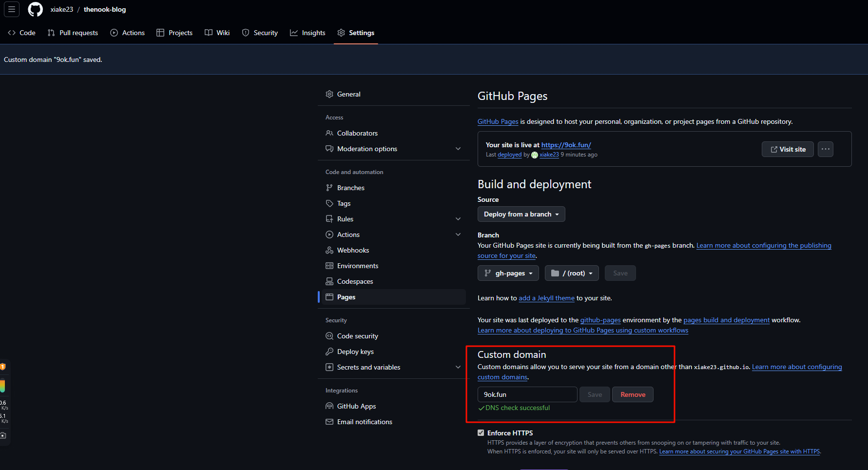Open the Security repository tab

260,33
